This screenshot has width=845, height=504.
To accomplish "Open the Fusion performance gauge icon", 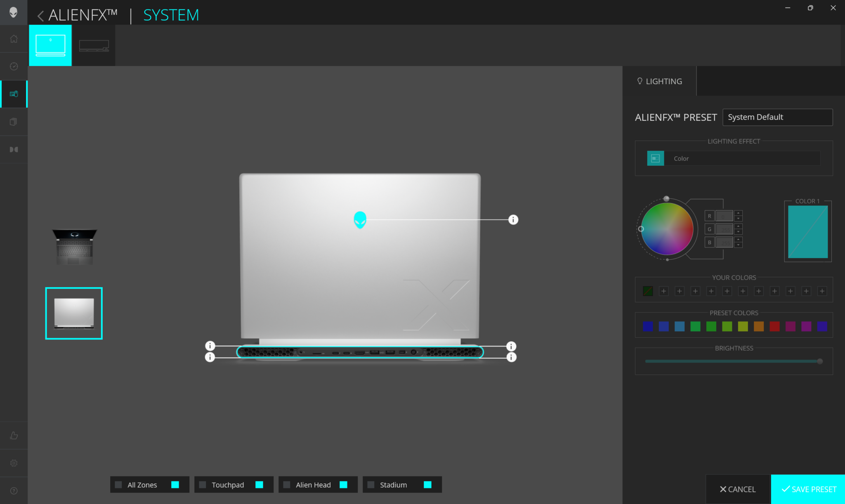I will 14,66.
